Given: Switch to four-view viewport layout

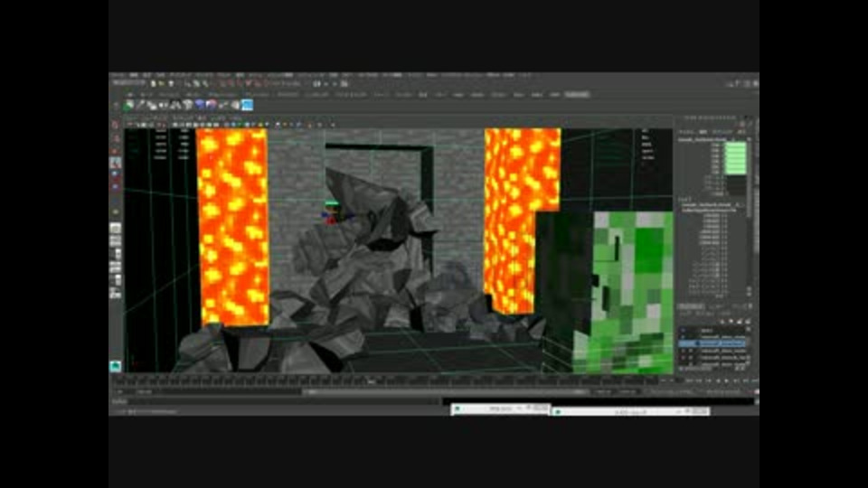Looking at the screenshot, I should [x=115, y=241].
